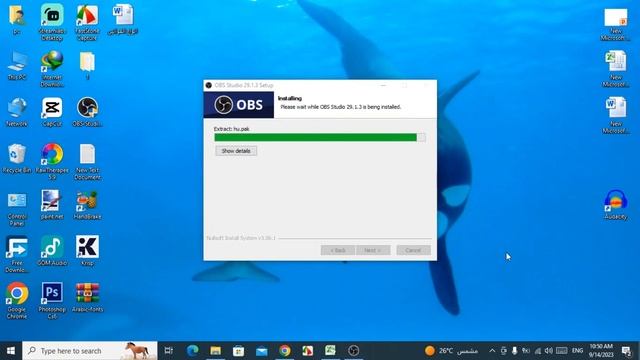Select the Network desktop icon
Viewport: 640px width, 360px height.
(x=17, y=112)
